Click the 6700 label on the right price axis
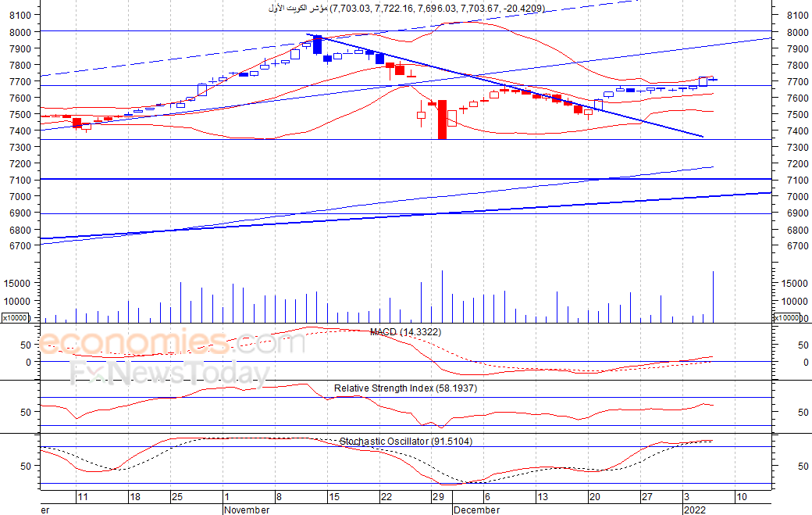 click(797, 246)
